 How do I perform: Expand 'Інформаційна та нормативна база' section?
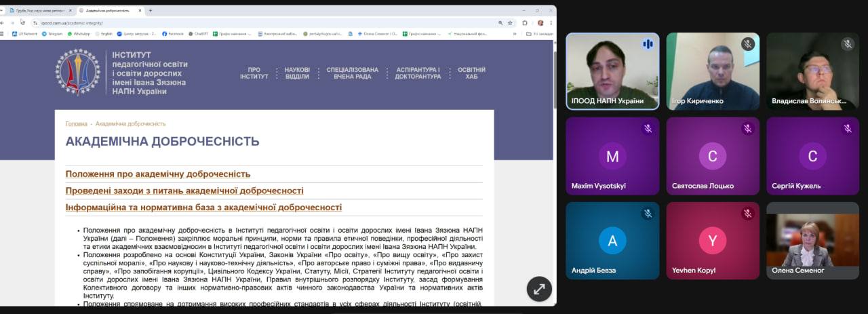click(203, 208)
